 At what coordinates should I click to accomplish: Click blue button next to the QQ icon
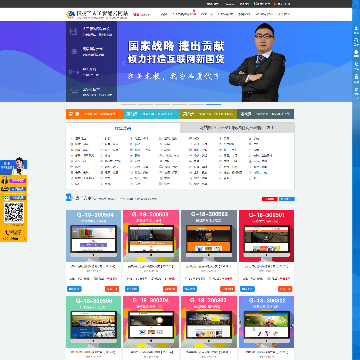click(18, 189)
